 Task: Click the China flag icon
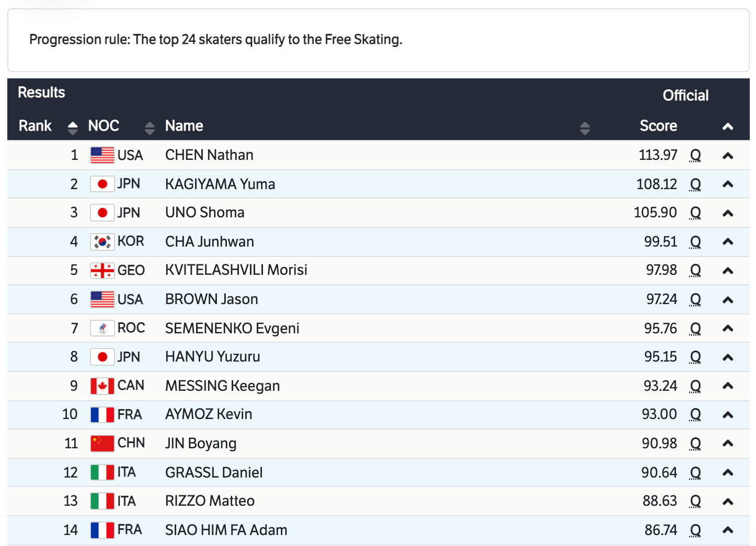click(x=102, y=444)
